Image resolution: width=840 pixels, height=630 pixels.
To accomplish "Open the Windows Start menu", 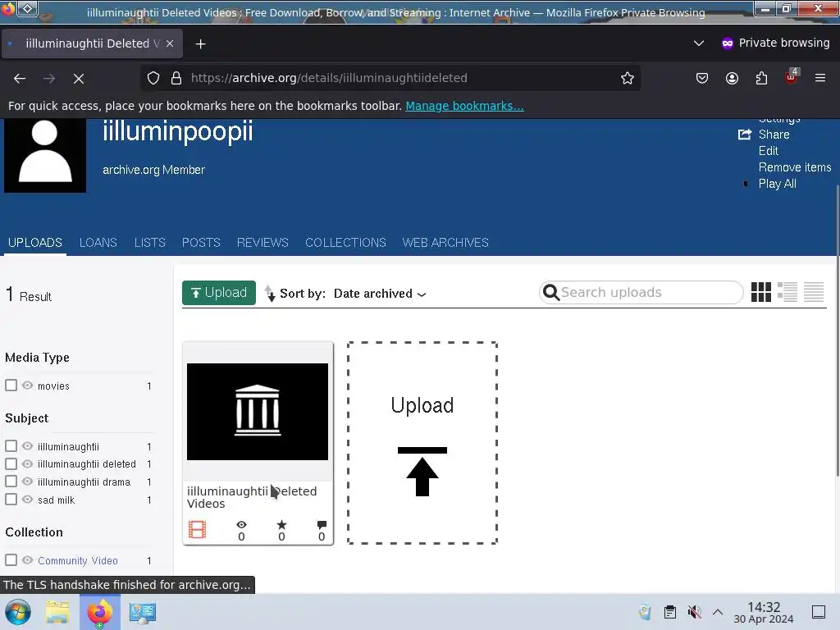I will point(18,612).
